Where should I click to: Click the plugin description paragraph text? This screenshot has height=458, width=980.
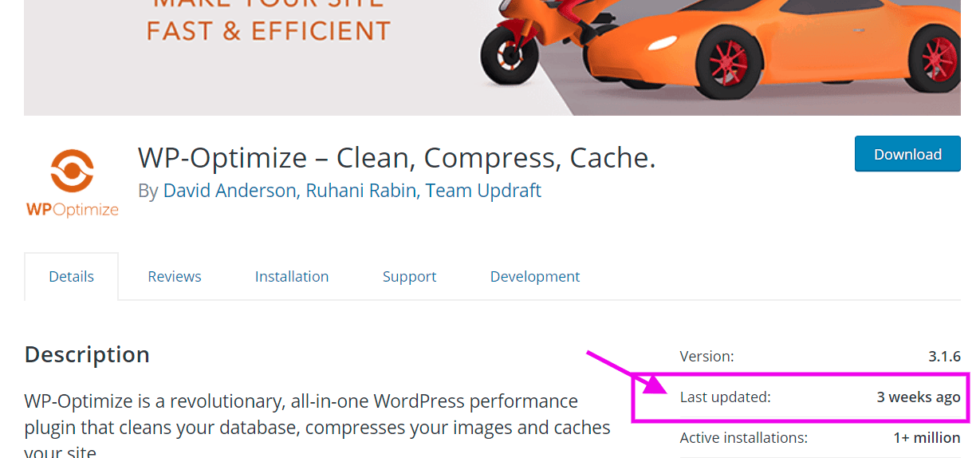pyautogui.click(x=317, y=425)
